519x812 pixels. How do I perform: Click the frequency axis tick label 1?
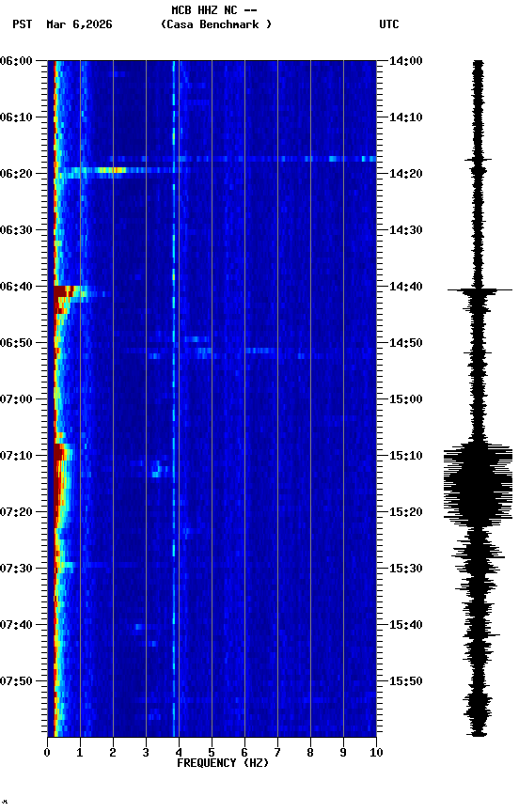80,753
